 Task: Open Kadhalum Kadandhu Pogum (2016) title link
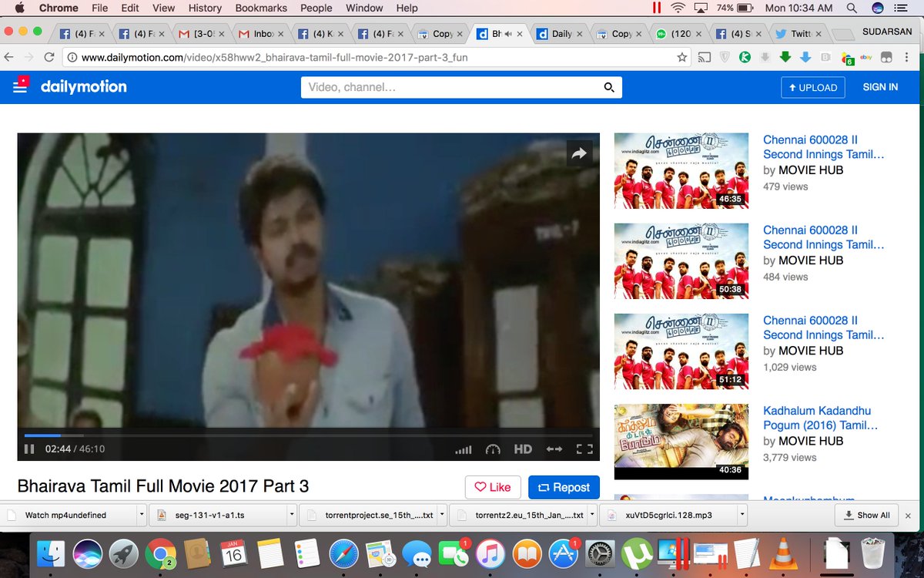tap(821, 418)
